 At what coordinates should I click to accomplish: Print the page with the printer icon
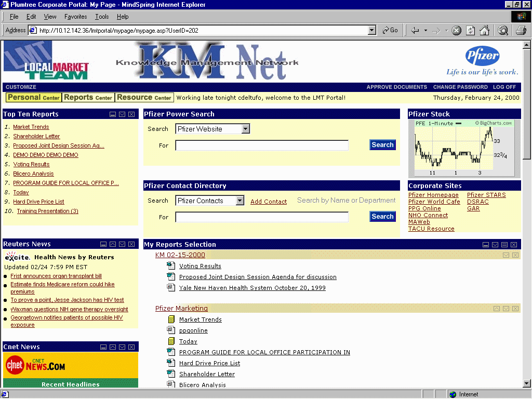pyautogui.click(x=521, y=31)
